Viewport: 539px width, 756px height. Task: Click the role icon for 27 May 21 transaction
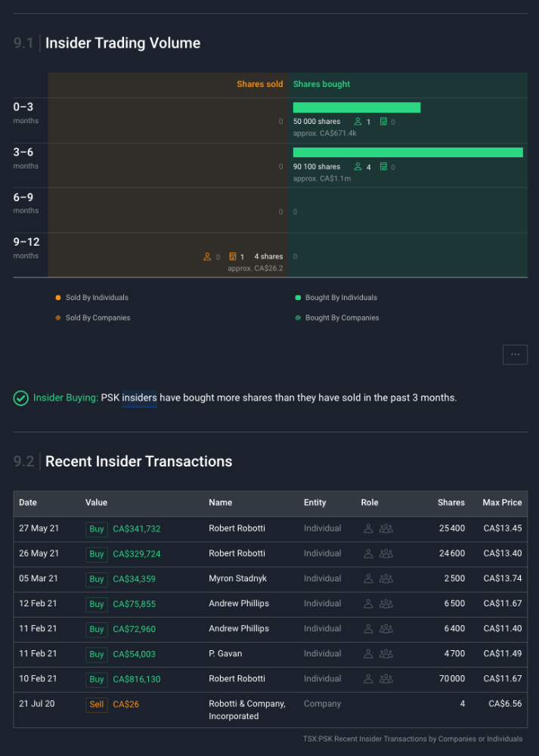368,528
